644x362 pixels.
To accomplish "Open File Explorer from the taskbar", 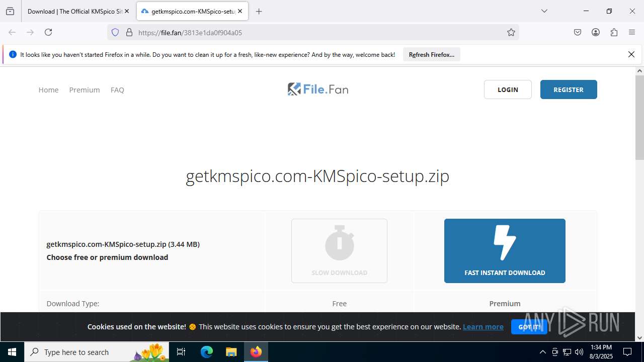I will (x=231, y=352).
